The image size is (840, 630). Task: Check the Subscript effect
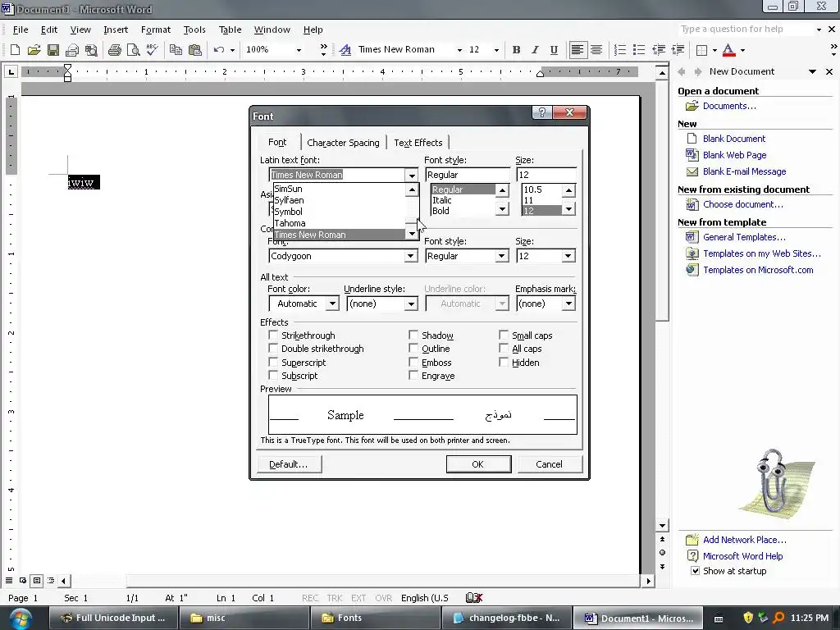tap(272, 376)
